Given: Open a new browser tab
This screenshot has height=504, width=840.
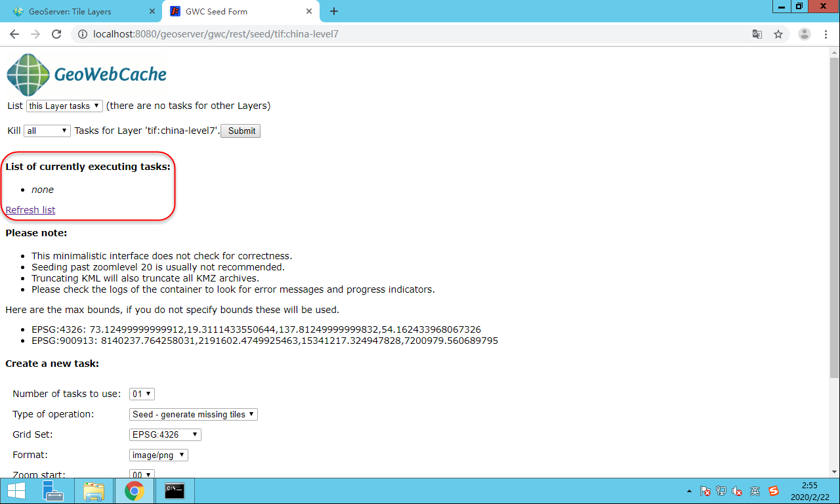Looking at the screenshot, I should (334, 11).
